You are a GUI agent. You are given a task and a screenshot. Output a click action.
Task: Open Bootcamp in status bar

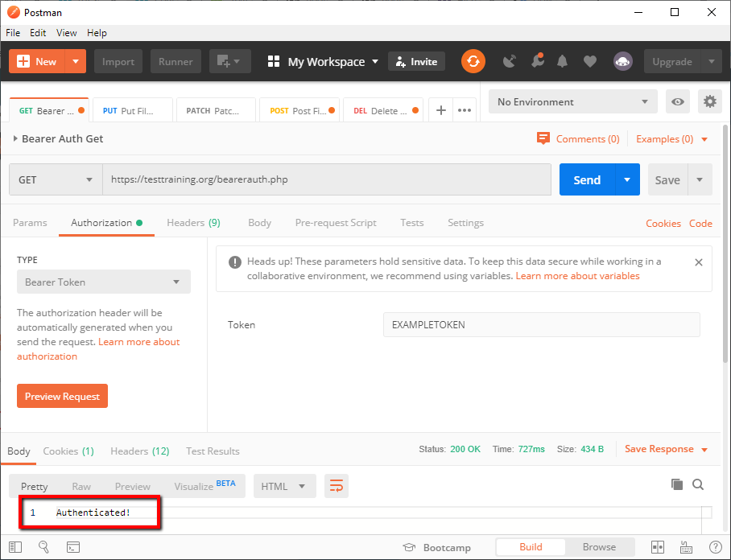point(437,547)
